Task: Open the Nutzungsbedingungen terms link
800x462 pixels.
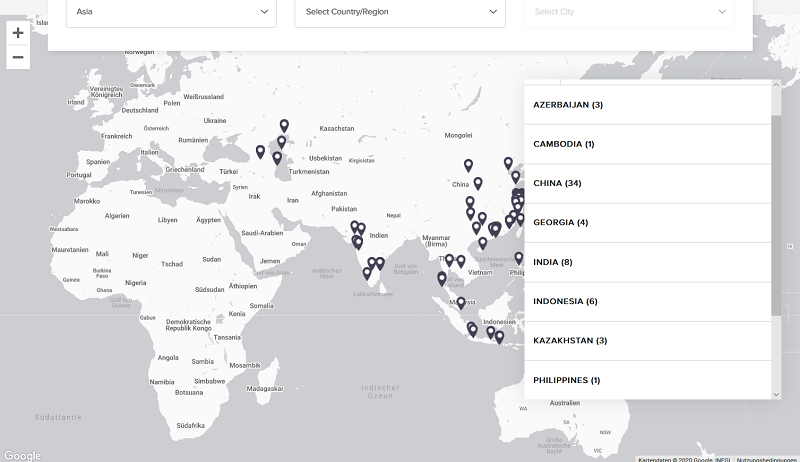Action: [x=767, y=458]
